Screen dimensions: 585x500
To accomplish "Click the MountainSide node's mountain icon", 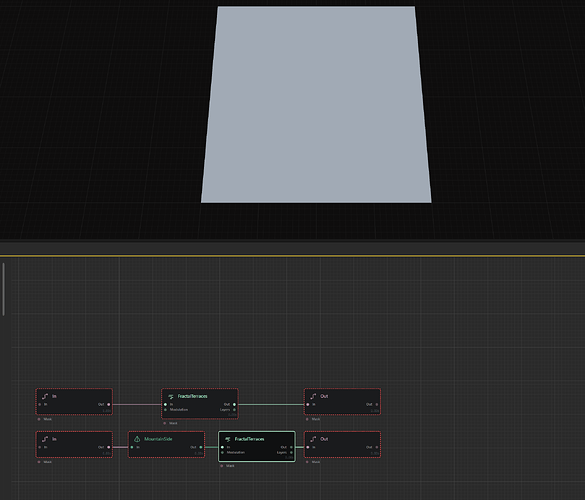I will tap(137, 439).
